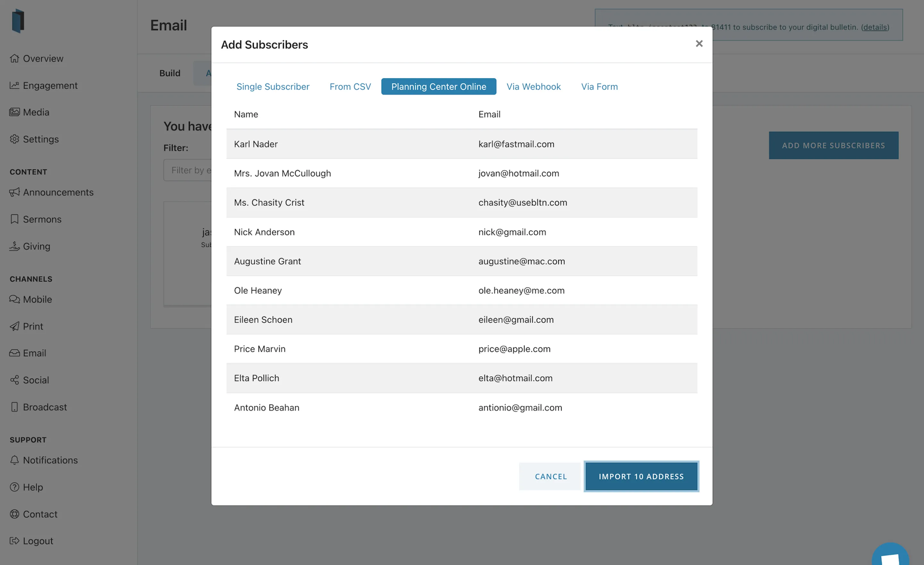Image resolution: width=924 pixels, height=565 pixels.
Task: Open the Announcements content section
Action: point(58,192)
